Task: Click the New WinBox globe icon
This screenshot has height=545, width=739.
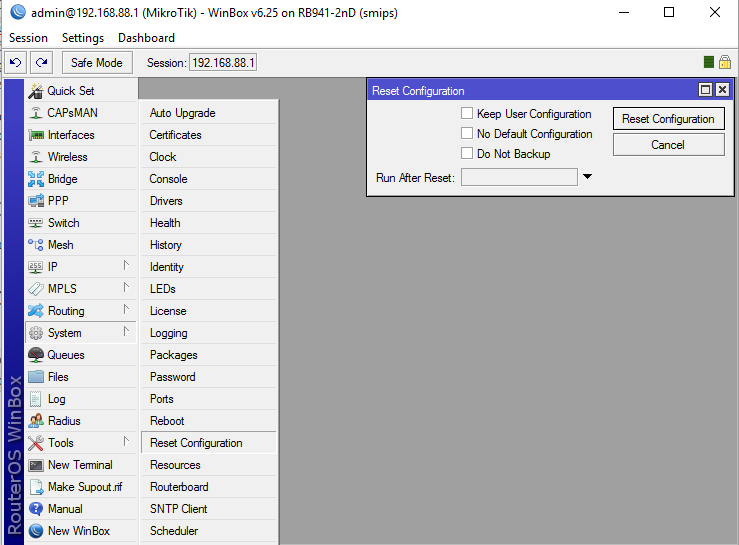Action: (x=36, y=531)
